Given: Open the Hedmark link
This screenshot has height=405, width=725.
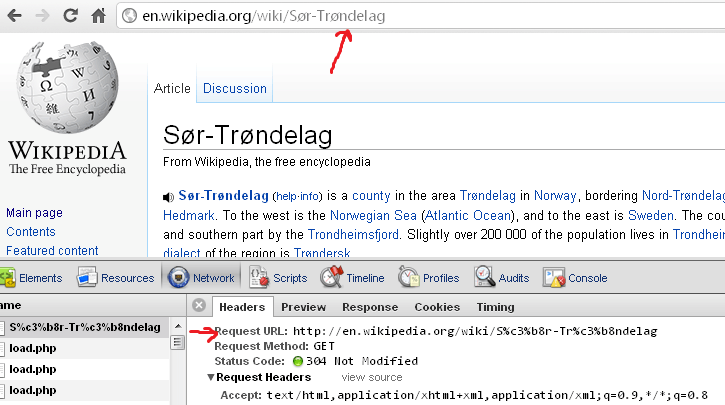Looking at the screenshot, I should pos(189,215).
